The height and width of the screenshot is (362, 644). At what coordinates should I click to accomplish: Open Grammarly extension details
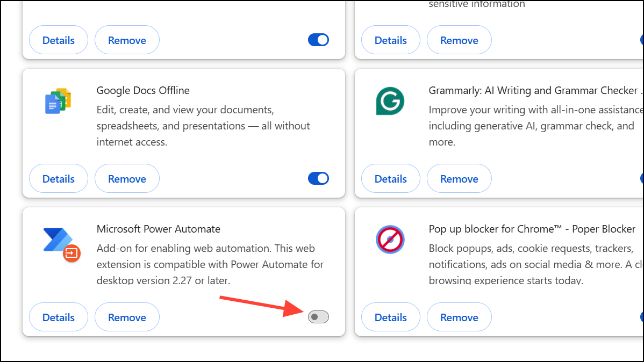click(390, 178)
